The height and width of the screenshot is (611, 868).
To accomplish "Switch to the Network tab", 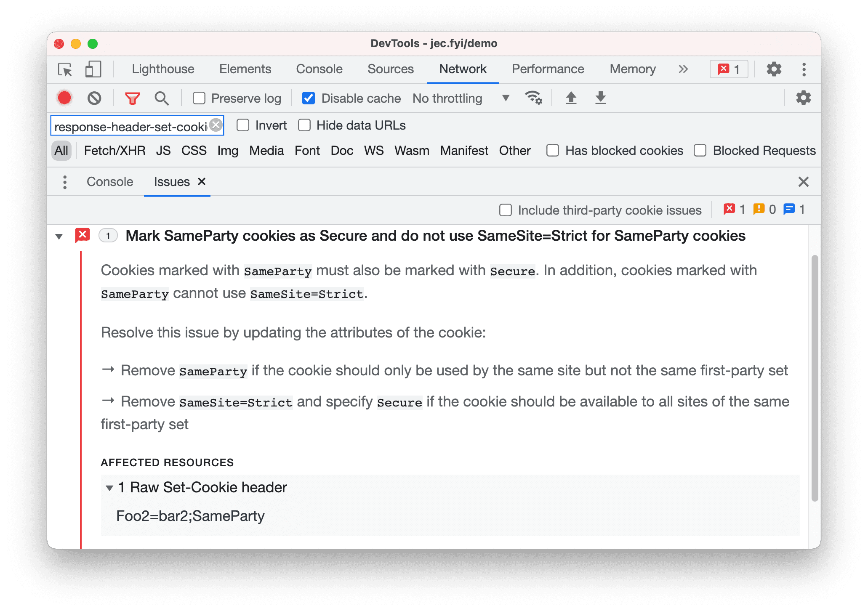I will click(x=463, y=69).
